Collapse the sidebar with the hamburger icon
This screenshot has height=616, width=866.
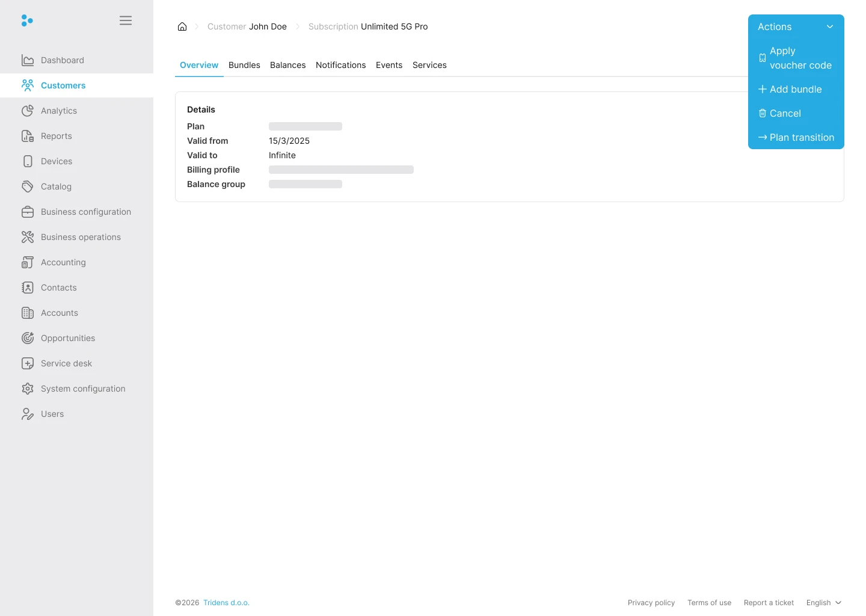pyautogui.click(x=125, y=20)
